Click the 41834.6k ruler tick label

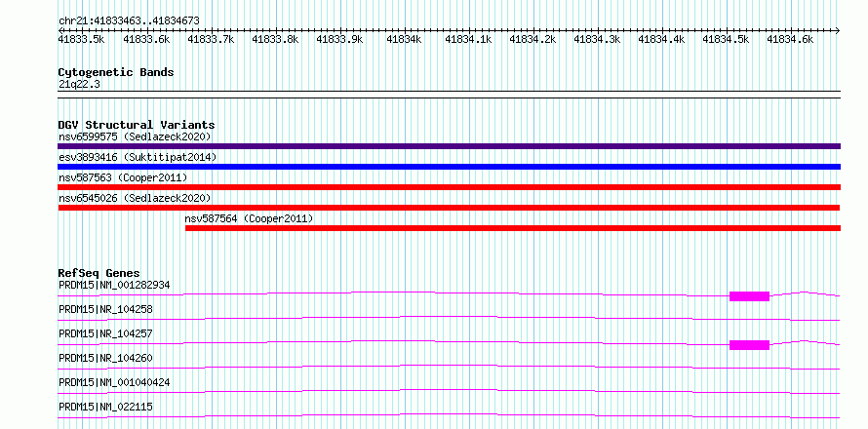click(x=790, y=39)
